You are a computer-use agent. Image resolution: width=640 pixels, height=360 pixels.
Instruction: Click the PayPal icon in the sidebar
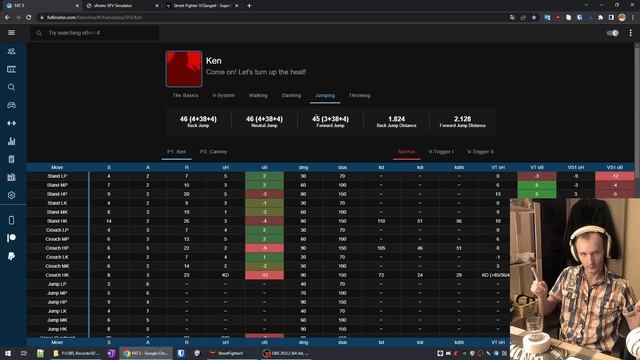[11, 256]
